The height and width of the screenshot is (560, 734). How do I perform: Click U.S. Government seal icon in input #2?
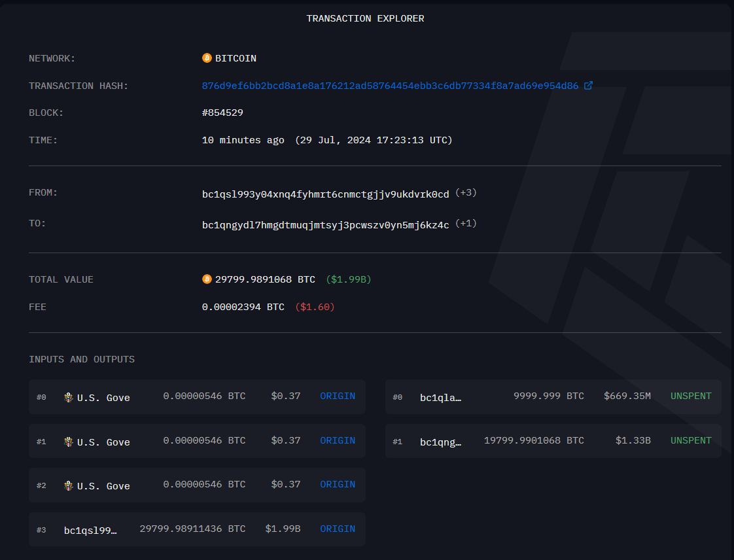point(68,485)
